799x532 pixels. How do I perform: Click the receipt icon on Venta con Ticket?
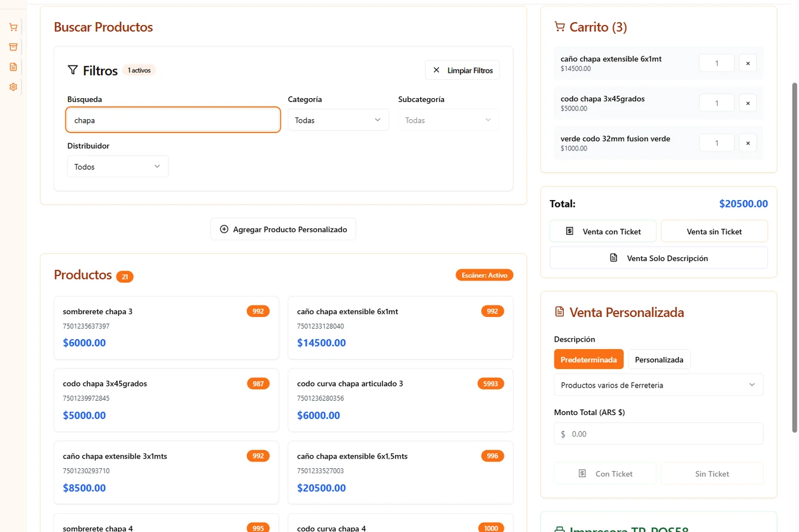(570, 232)
